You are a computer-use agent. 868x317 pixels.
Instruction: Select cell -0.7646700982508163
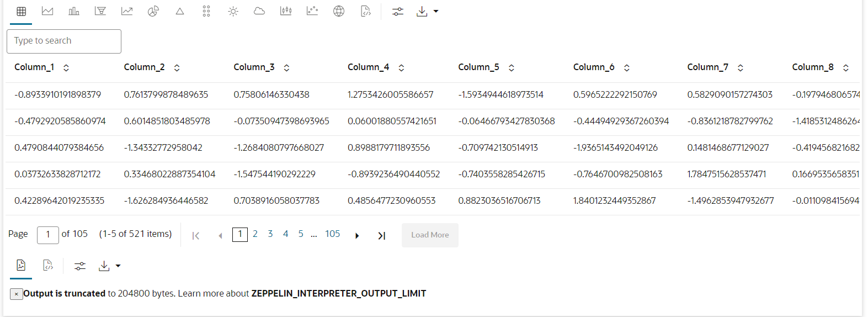click(618, 174)
